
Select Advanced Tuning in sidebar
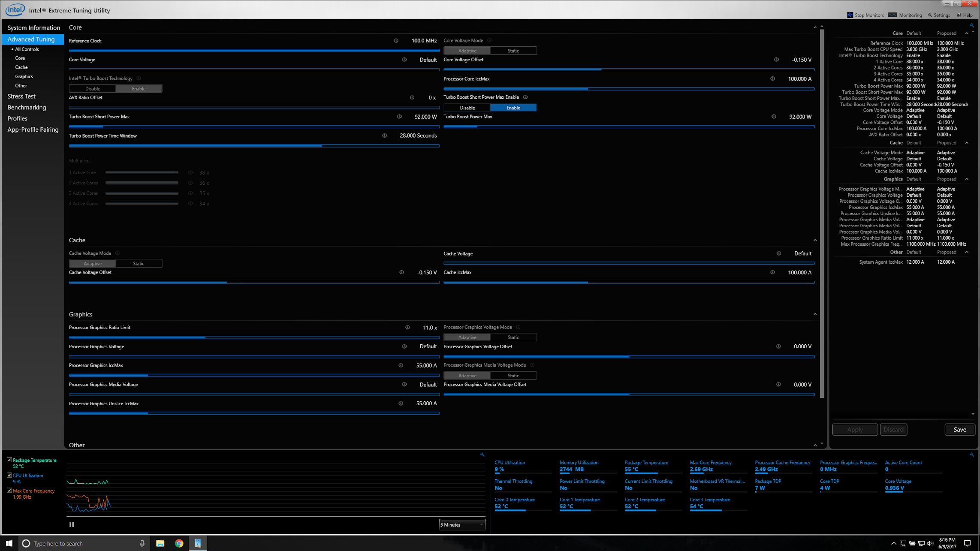pos(33,39)
